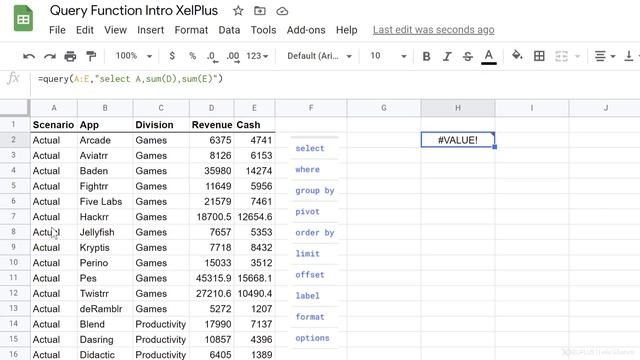
Task: Select column H header
Action: click(458, 108)
